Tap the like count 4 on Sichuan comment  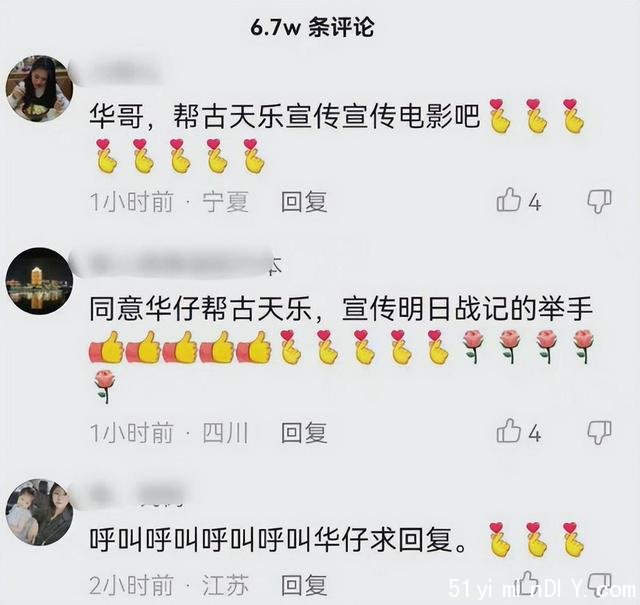click(x=535, y=434)
